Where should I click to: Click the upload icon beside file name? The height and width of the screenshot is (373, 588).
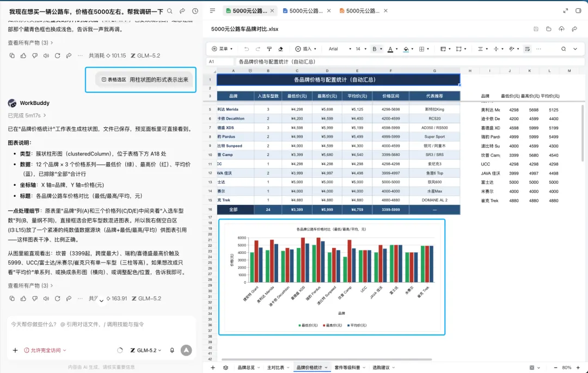[x=561, y=29]
